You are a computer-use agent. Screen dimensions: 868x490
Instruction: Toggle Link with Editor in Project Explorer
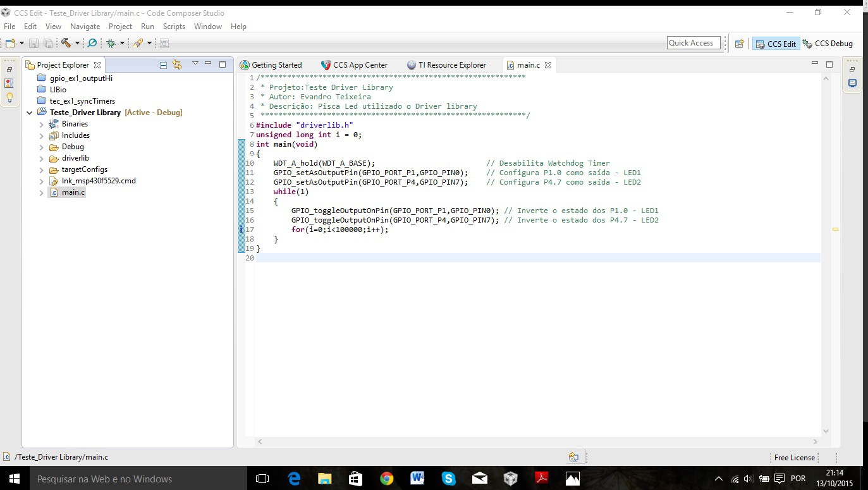click(177, 64)
